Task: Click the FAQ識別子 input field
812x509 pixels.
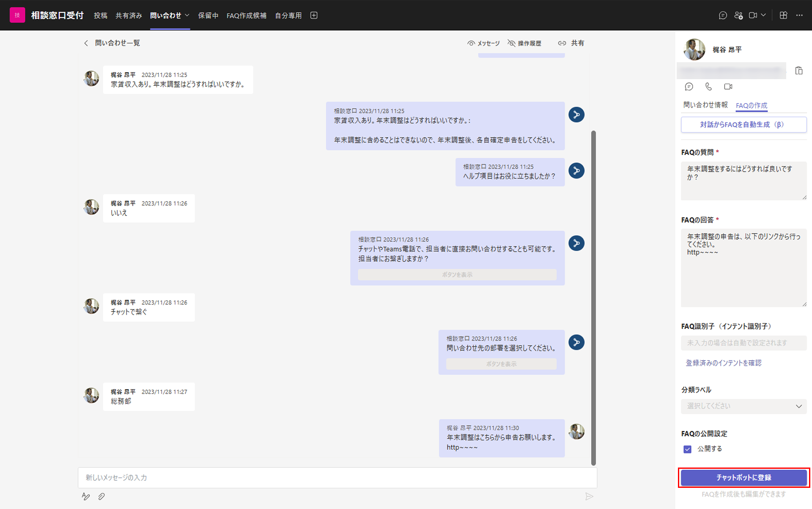Action: point(744,343)
